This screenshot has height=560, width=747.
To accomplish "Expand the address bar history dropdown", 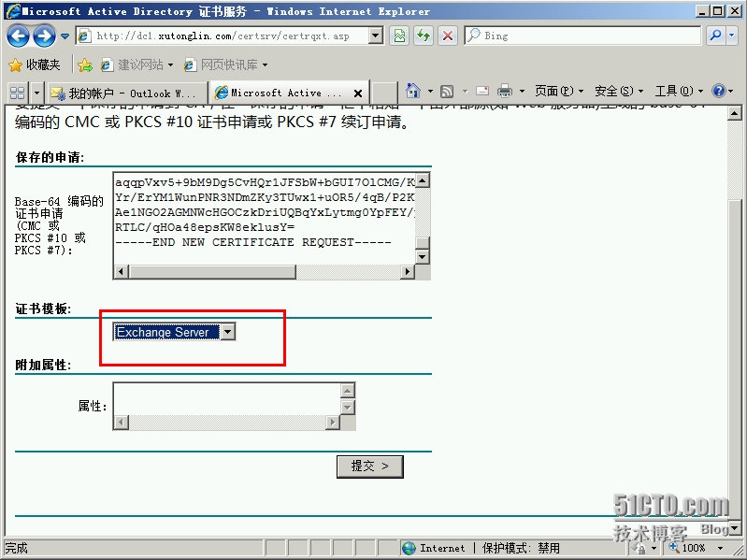I will [376, 36].
